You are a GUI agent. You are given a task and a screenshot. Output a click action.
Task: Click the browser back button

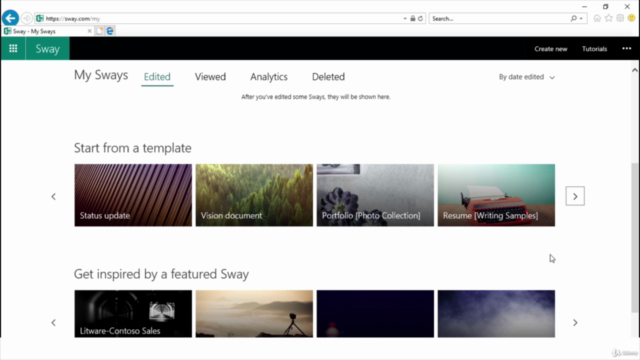point(10,18)
